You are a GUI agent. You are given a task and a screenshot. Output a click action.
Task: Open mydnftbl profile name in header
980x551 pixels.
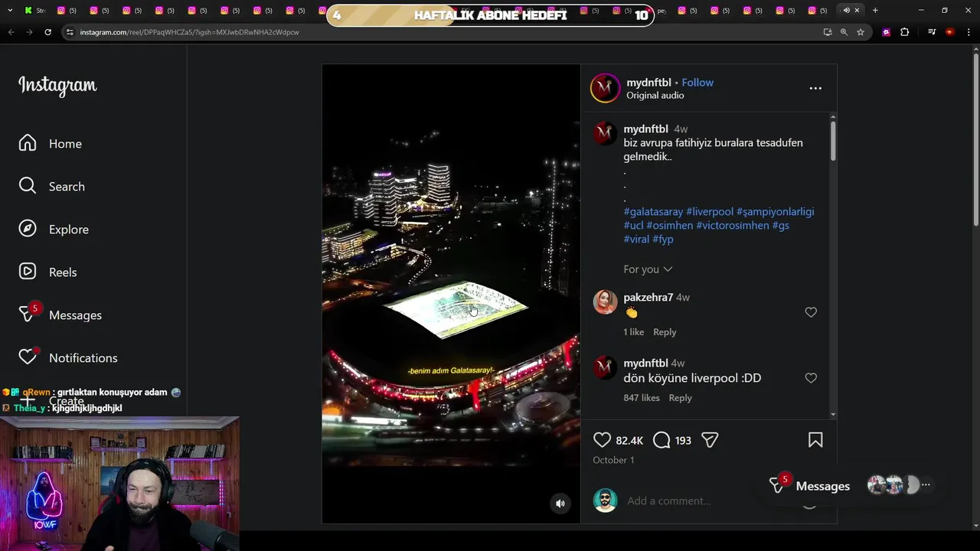point(648,83)
